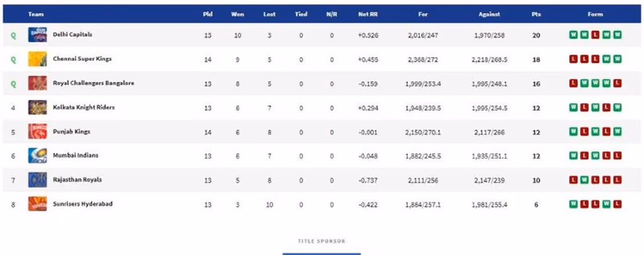Click the Rajasthan Royals team logo
The height and width of the screenshot is (255, 644).
tap(37, 180)
